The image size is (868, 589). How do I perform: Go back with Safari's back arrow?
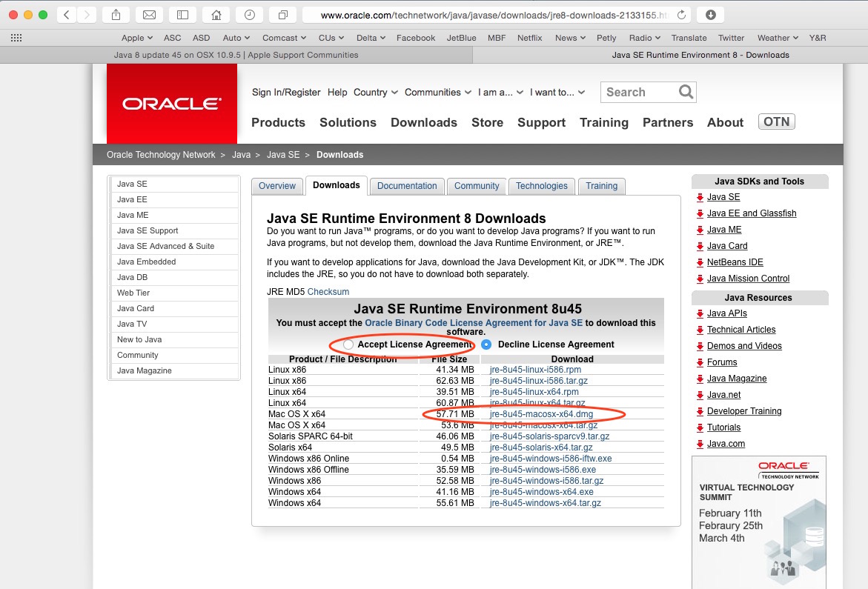(67, 15)
